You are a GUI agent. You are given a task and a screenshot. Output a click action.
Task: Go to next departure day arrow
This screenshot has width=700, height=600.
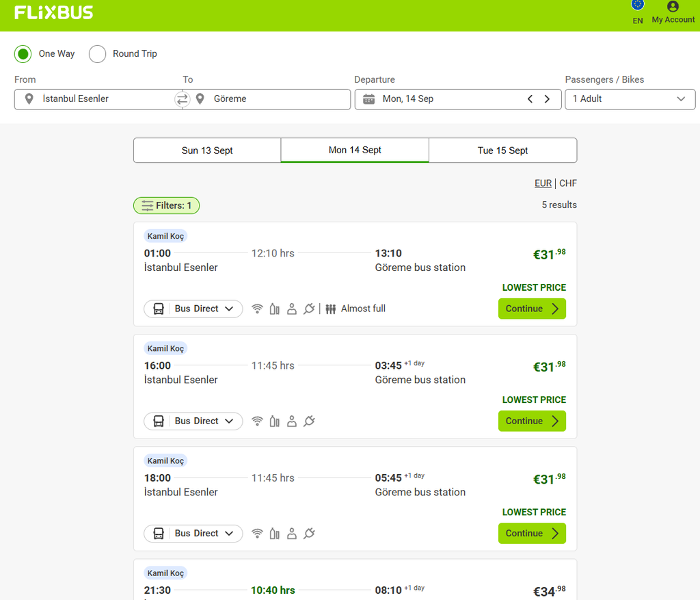click(x=547, y=99)
